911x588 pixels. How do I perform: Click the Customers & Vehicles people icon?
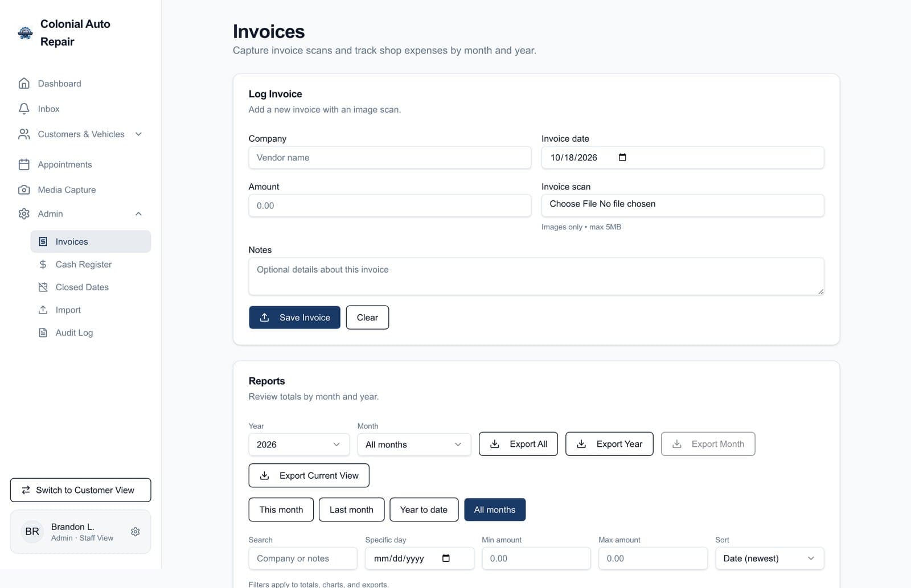[24, 134]
